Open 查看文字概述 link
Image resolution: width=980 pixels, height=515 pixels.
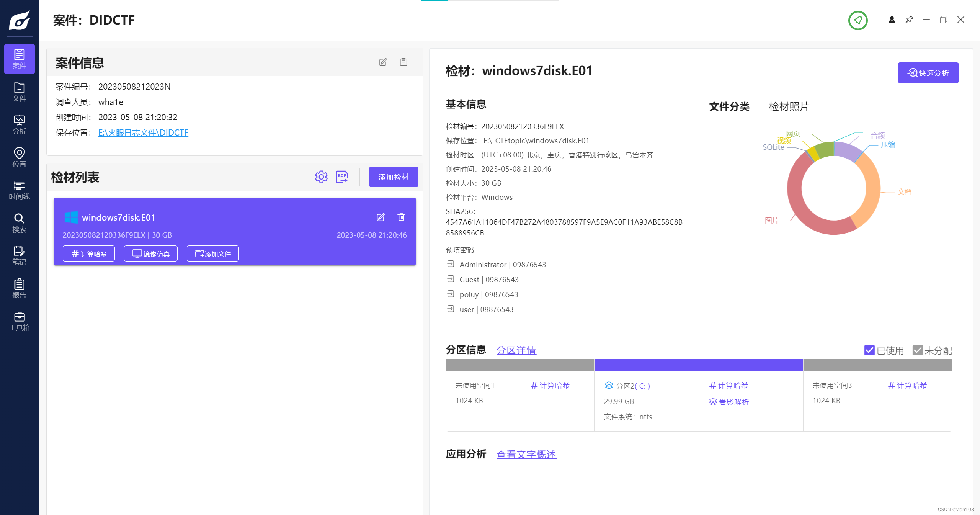[526, 454]
